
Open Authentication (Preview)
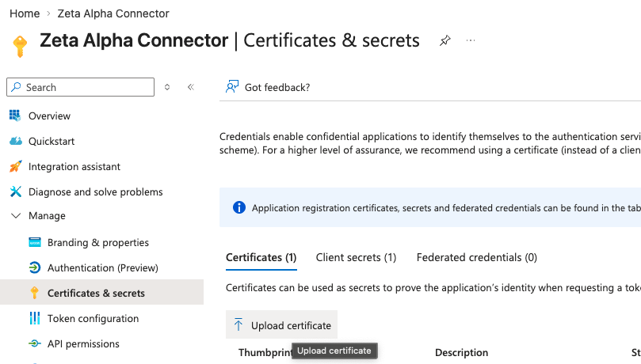point(103,267)
